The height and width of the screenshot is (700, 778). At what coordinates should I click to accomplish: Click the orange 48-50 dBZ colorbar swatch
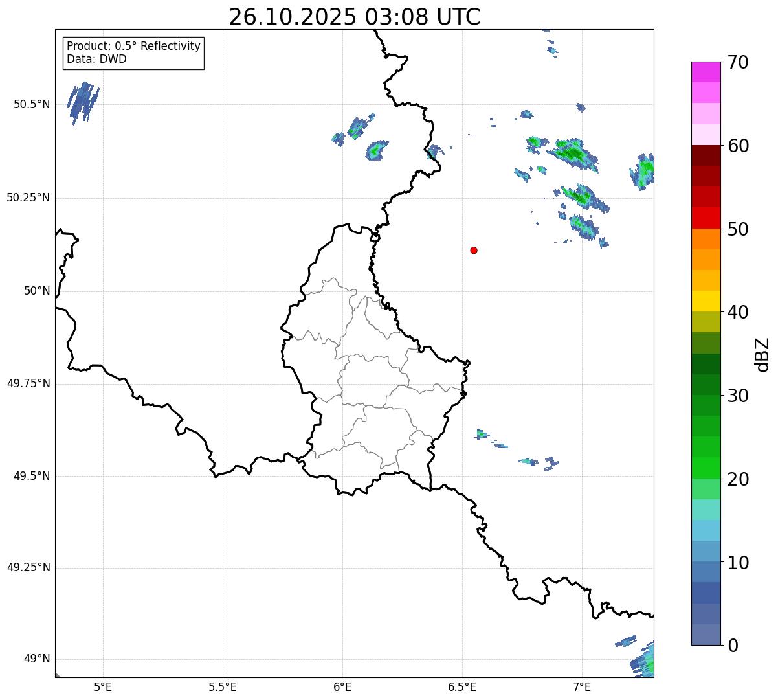point(706,239)
